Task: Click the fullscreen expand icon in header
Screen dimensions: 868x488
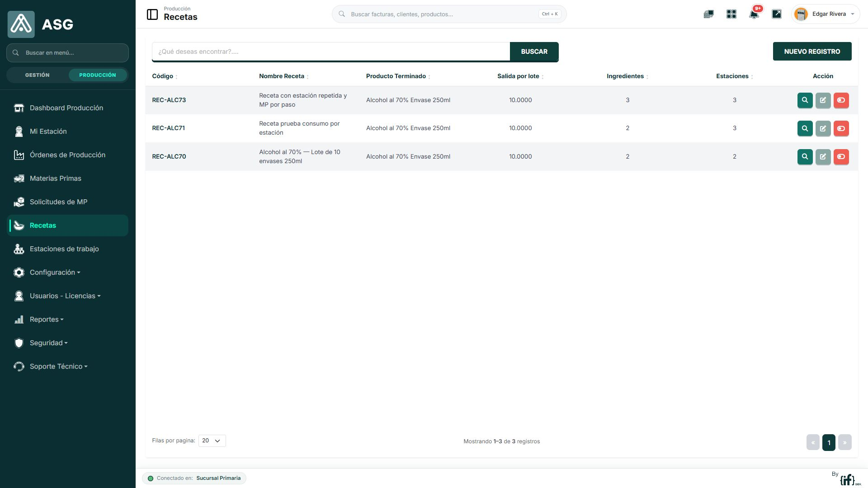Action: tap(776, 14)
